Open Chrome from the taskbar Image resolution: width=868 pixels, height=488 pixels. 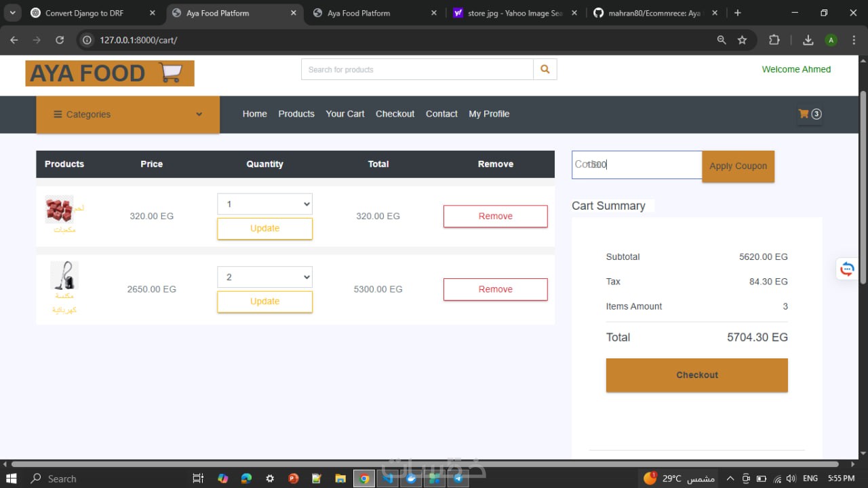[x=364, y=478]
